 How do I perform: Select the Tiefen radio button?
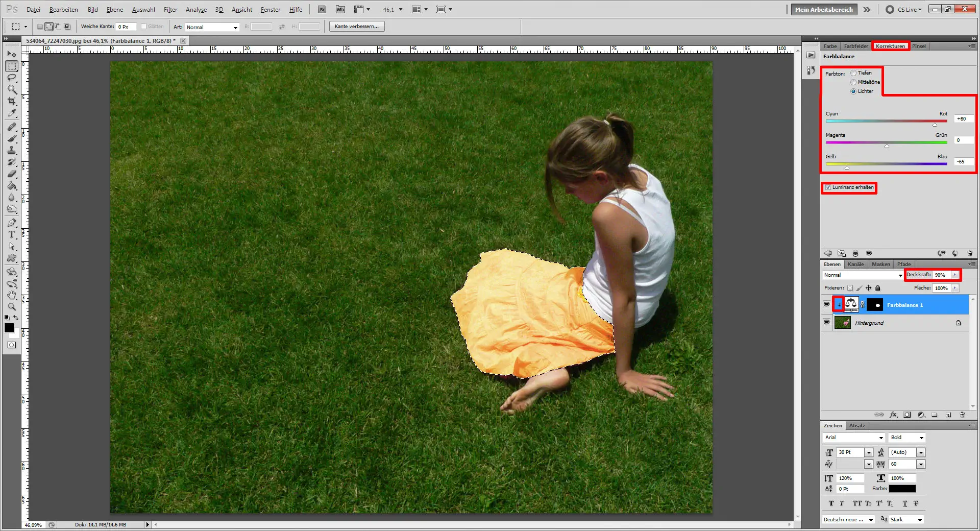(853, 73)
